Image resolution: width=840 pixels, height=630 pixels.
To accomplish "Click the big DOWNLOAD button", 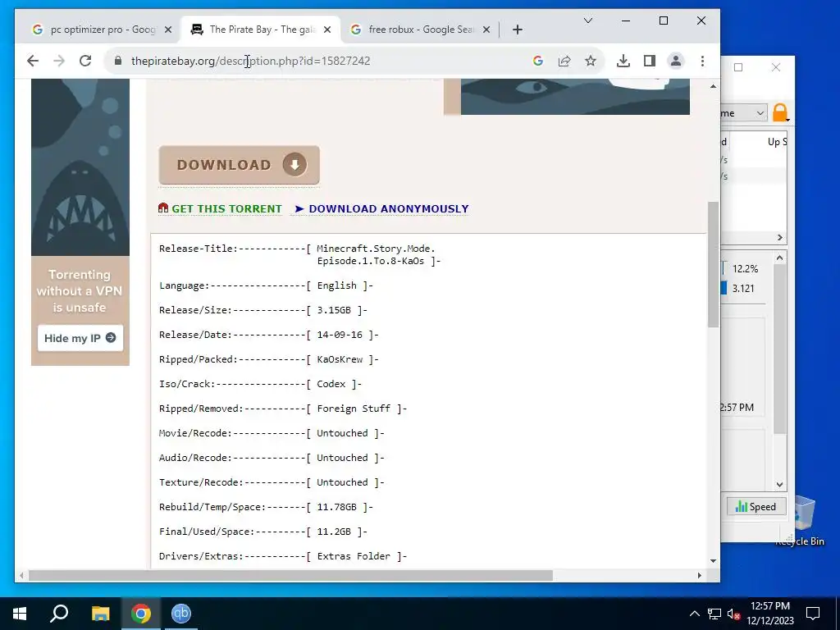I will click(239, 164).
